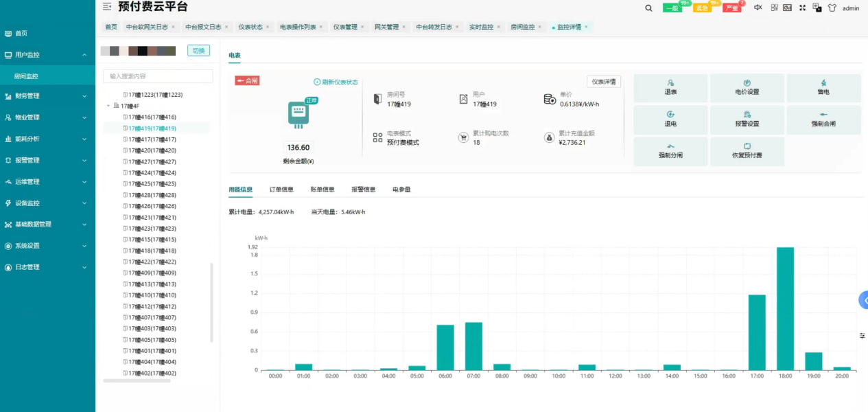Collapse the 17幢4F tree node
The image size is (868, 412).
[108, 106]
